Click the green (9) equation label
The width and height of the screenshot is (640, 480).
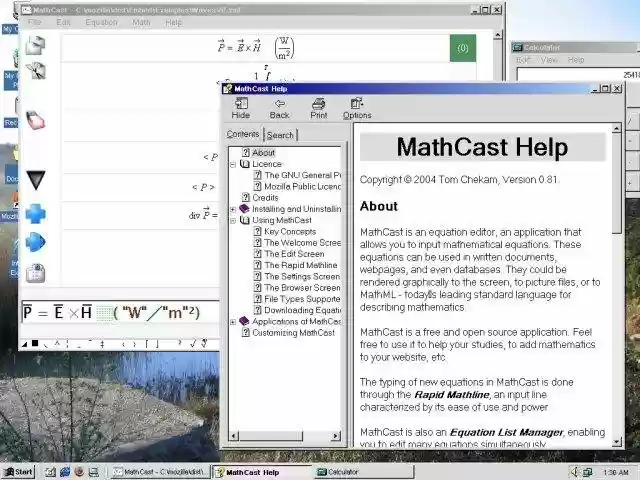pos(463,48)
